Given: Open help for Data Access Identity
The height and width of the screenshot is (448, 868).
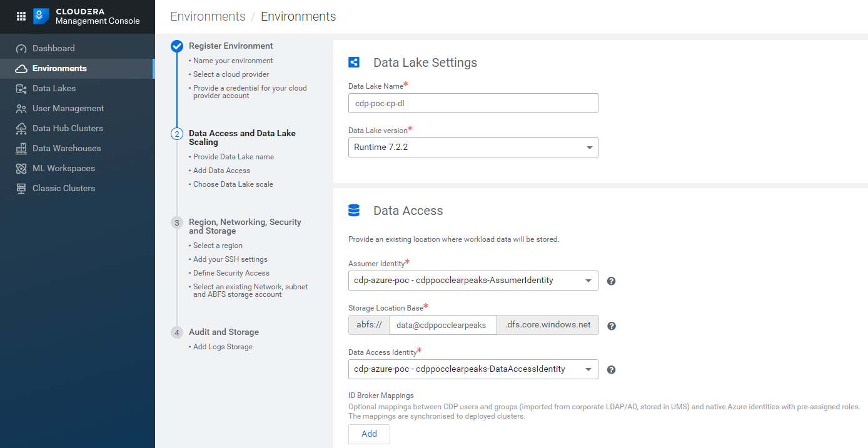Looking at the screenshot, I should click(612, 370).
